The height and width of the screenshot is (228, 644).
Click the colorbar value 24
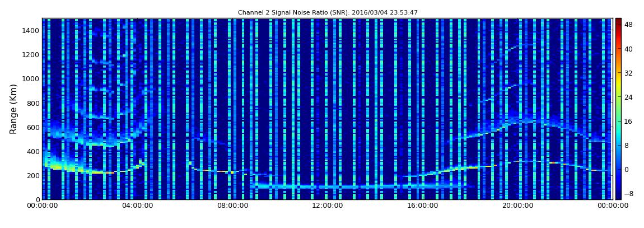pyautogui.click(x=628, y=97)
